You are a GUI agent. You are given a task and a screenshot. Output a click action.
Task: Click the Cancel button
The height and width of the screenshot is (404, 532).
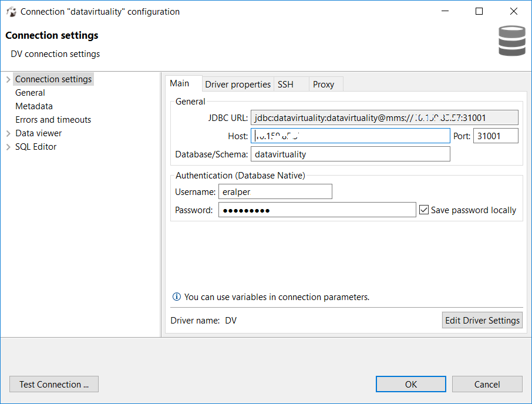[487, 384]
